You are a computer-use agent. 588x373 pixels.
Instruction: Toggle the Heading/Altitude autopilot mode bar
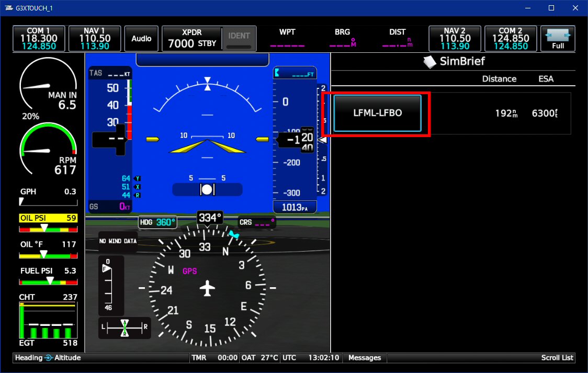[48, 358]
